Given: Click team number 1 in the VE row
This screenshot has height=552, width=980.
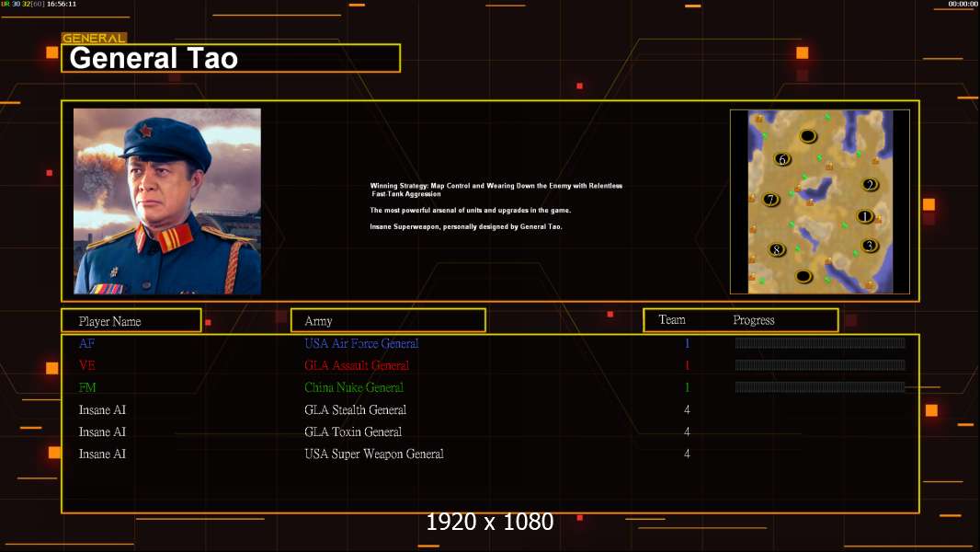Looking at the screenshot, I should [x=687, y=365].
